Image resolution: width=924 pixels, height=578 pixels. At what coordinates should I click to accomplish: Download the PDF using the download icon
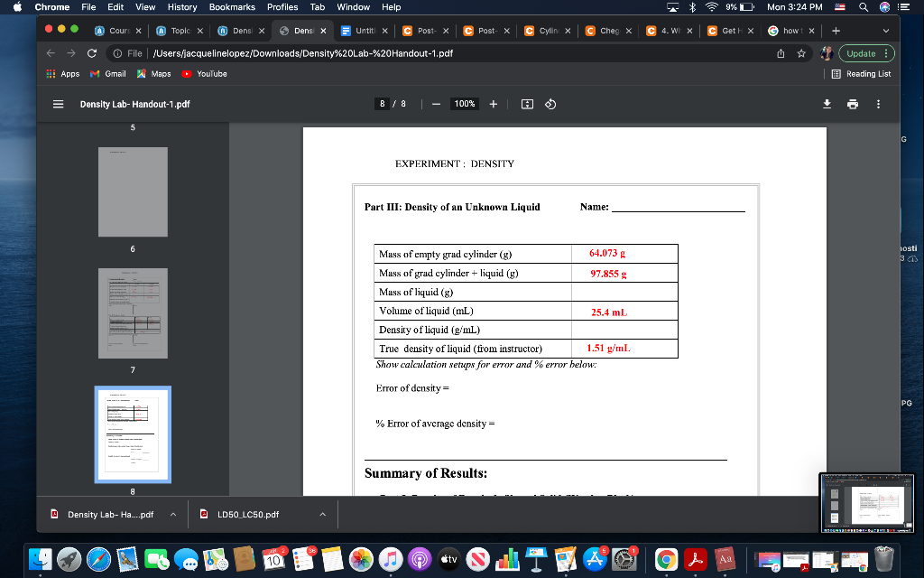827,104
